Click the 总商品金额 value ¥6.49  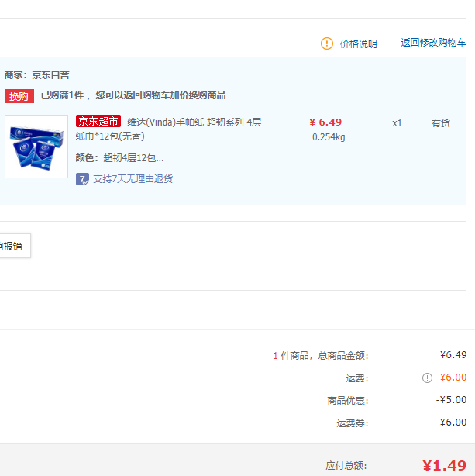tap(453, 355)
